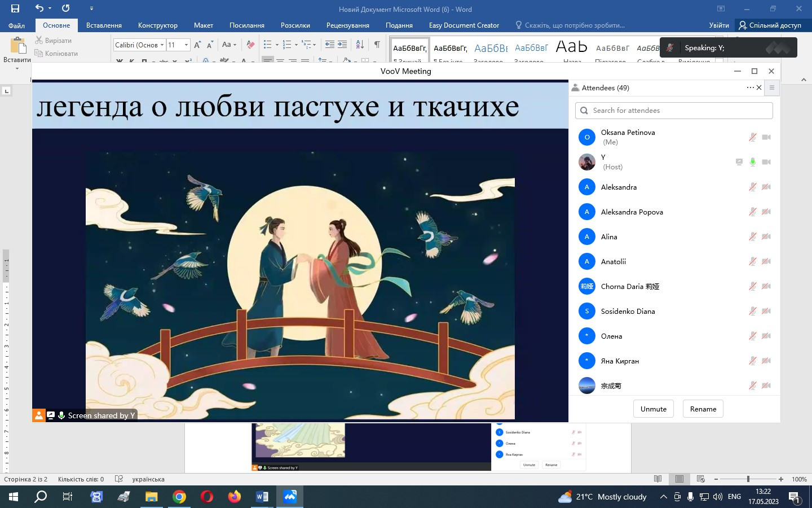Click the Paste (Вставити) icon in Word
The width and height of the screenshot is (812, 508).
tap(17, 46)
